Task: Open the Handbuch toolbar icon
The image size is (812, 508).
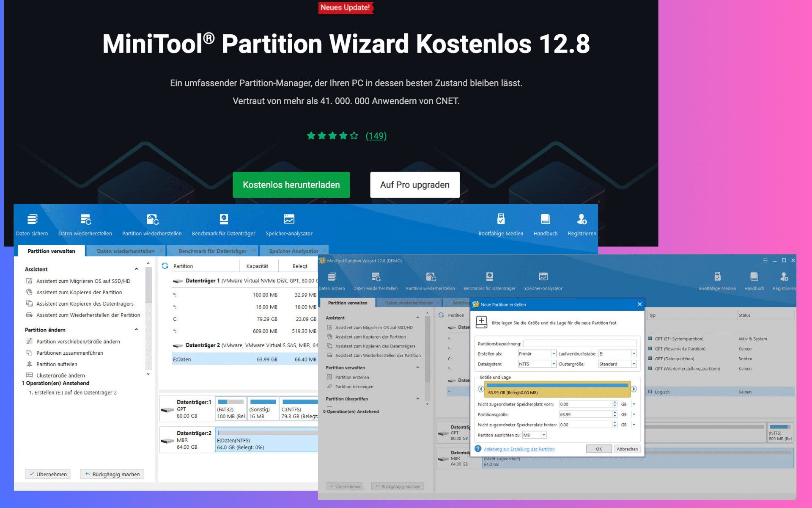Action: tap(545, 219)
